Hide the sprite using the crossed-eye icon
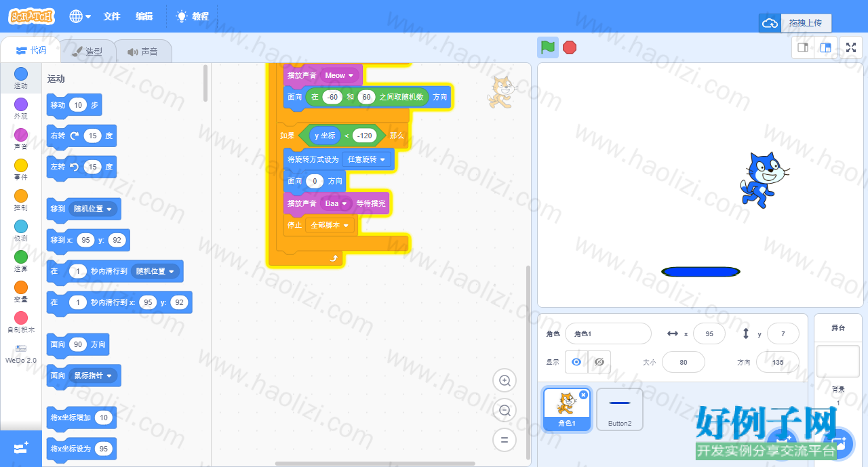This screenshot has height=467, width=868. 599,363
